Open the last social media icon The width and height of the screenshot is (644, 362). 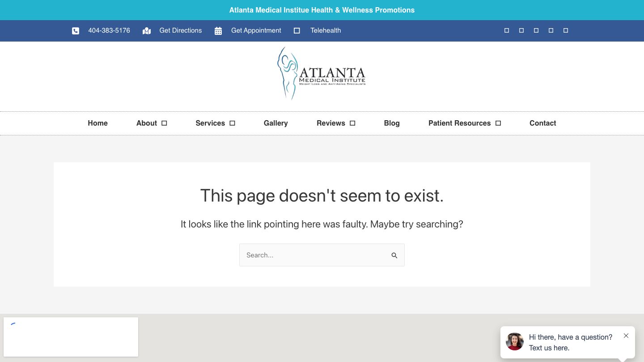565,30
